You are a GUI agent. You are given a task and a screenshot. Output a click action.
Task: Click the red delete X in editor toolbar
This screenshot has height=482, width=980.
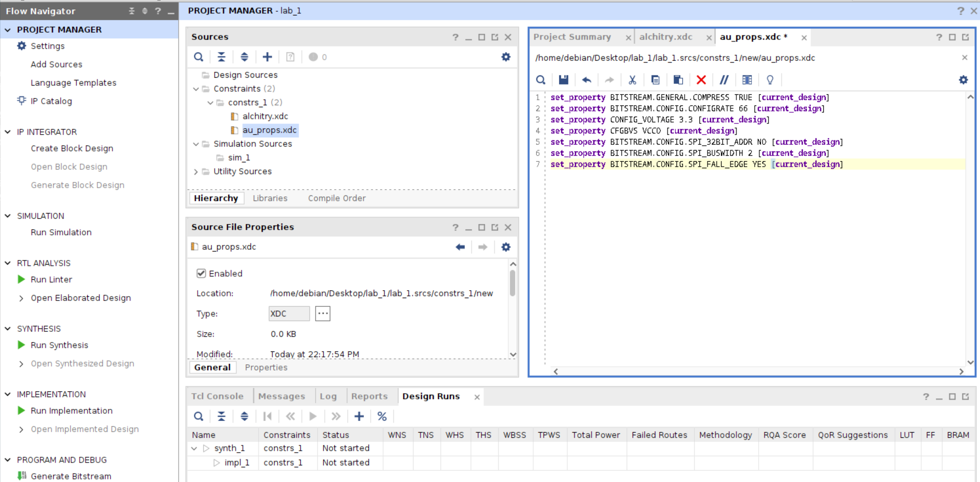coord(701,79)
